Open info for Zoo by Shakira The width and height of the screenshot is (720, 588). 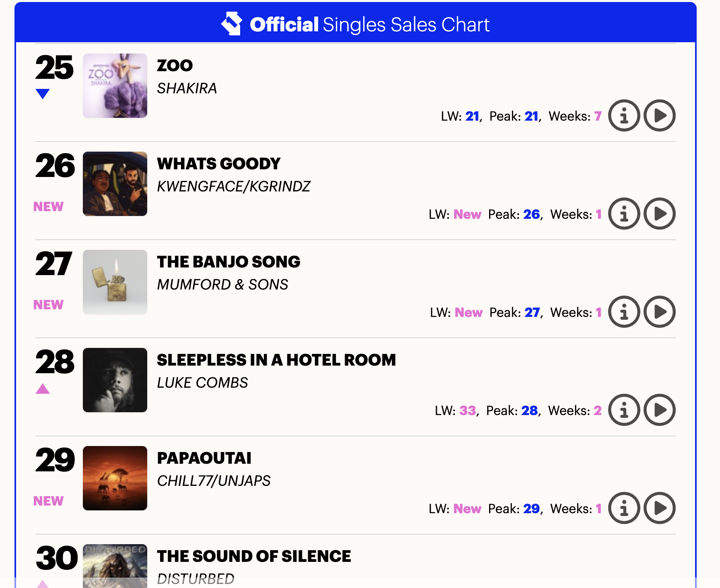click(624, 116)
